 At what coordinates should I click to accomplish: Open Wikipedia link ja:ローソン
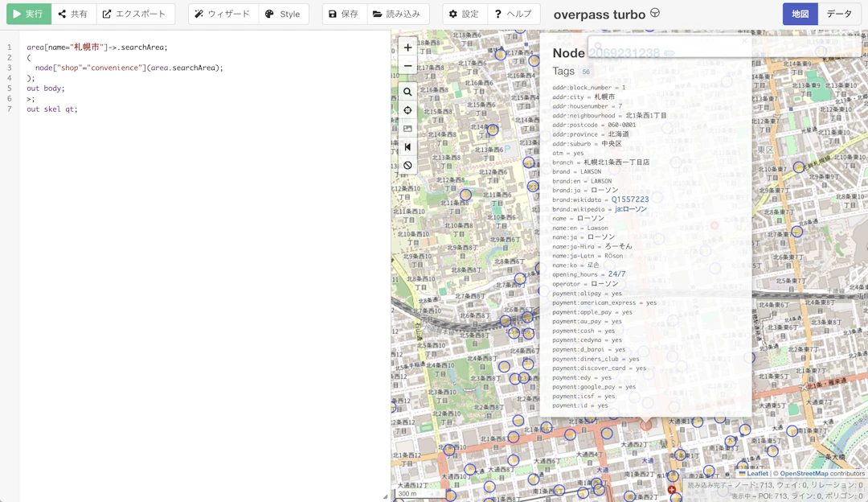coord(631,209)
